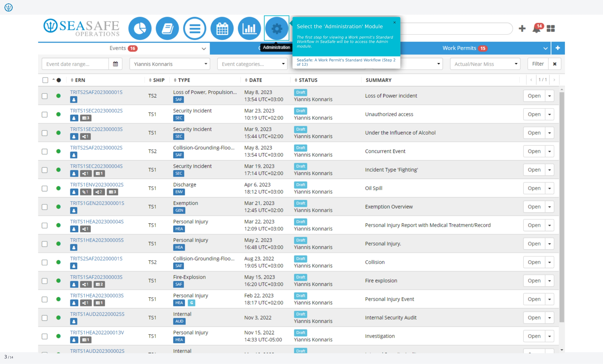The width and height of the screenshot is (603, 364).
Task: Switch to the Events tab
Action: (x=123, y=48)
